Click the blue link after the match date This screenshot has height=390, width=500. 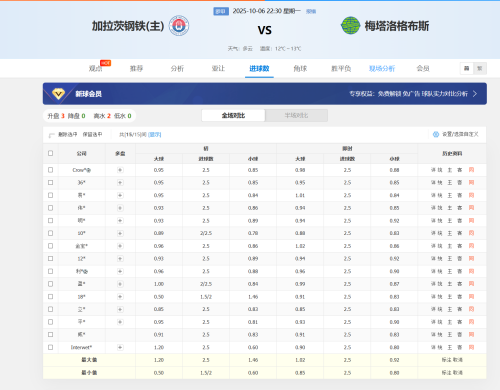pos(311,11)
